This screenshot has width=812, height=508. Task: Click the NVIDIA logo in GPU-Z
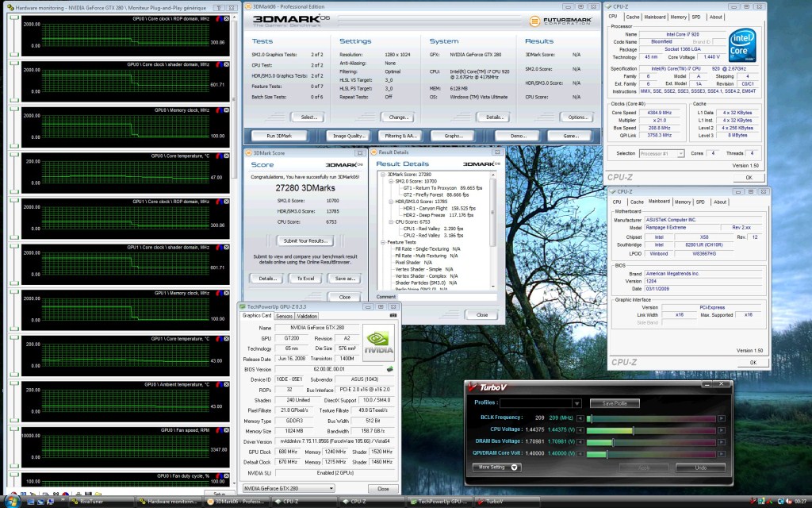[378, 343]
